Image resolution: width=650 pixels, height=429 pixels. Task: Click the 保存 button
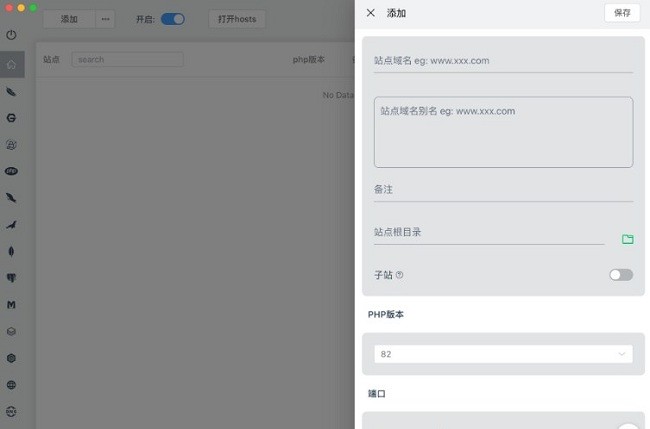pyautogui.click(x=622, y=13)
